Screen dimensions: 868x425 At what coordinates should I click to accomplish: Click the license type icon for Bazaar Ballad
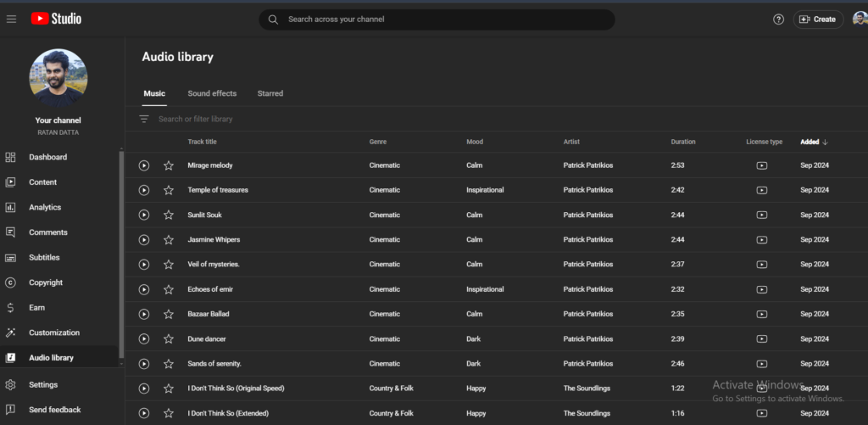[762, 314]
